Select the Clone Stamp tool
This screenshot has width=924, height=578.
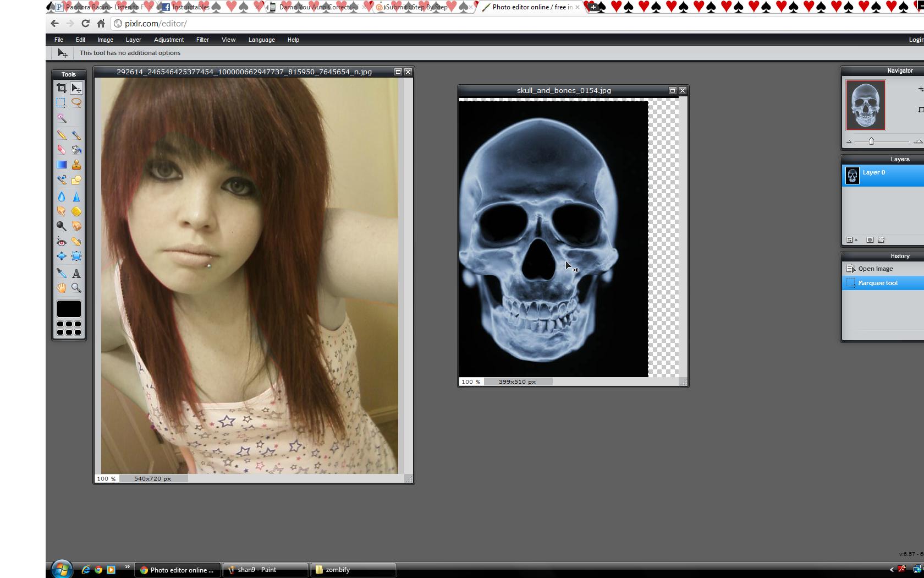tap(76, 165)
